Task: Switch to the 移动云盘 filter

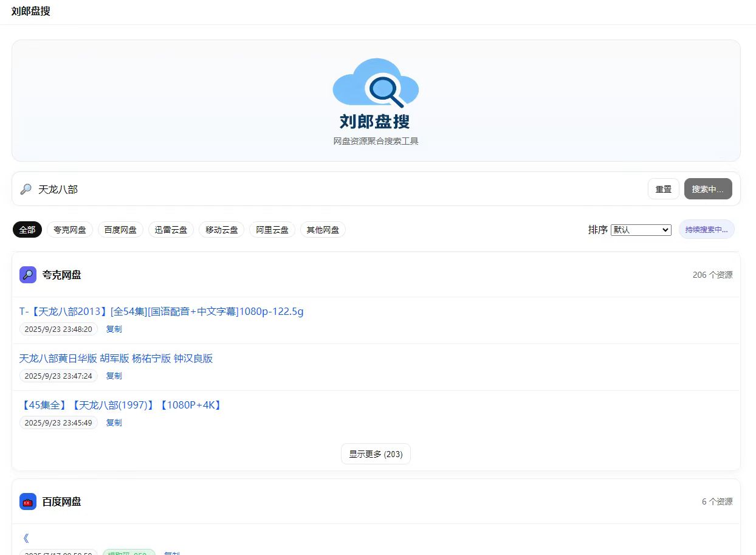Action: (x=221, y=230)
